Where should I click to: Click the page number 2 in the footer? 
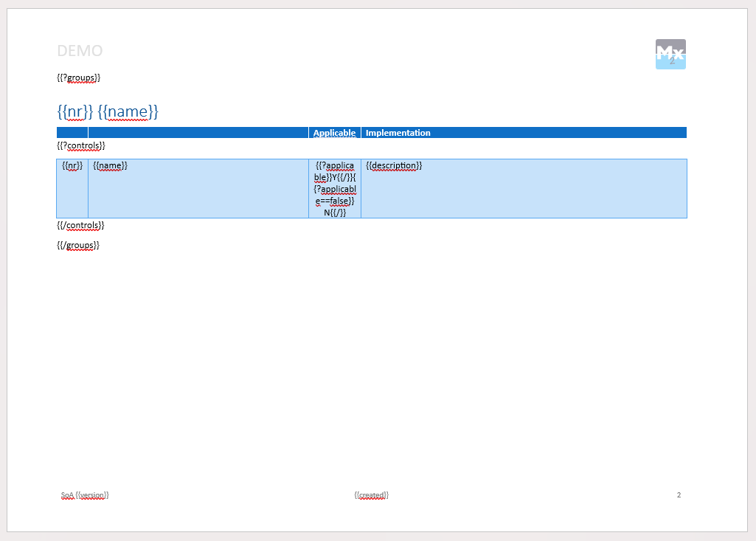[679, 495]
